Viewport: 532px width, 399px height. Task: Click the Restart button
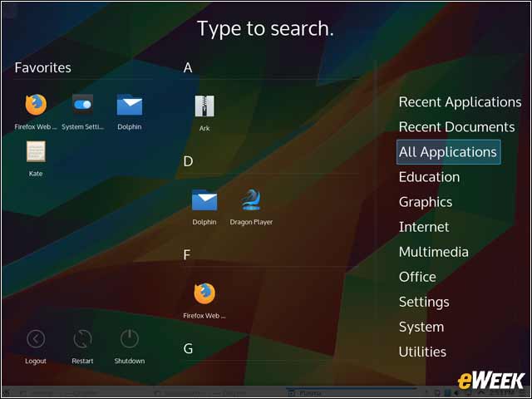[x=82, y=347]
